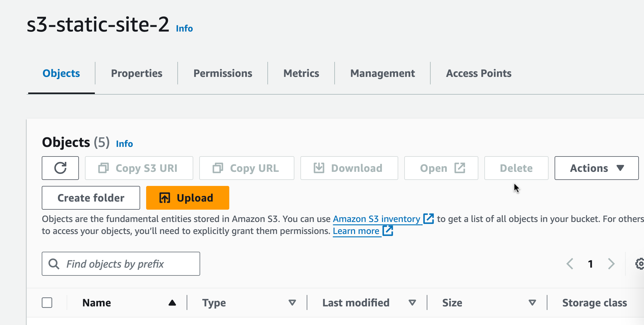Sort by Type using its arrow
Image resolution: width=644 pixels, height=325 pixels.
292,303
